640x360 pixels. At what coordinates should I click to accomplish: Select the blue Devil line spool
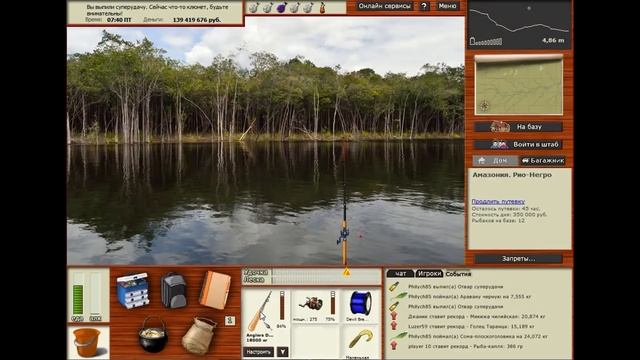pyautogui.click(x=360, y=304)
